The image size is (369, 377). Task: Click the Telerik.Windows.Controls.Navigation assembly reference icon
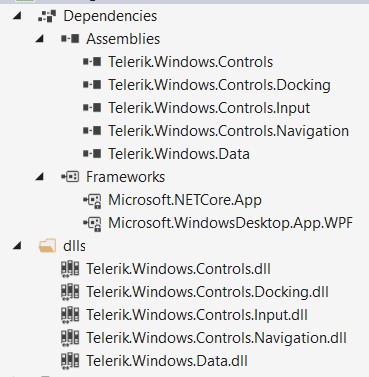click(x=92, y=131)
